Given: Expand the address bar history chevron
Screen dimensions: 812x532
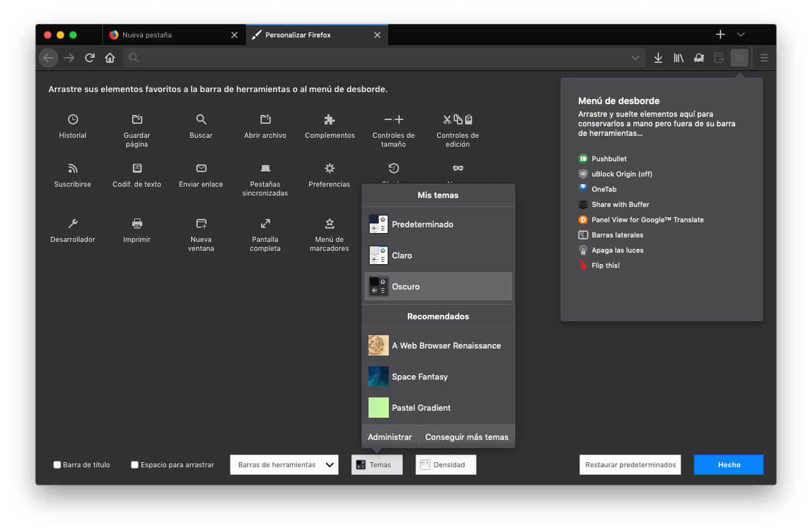Looking at the screenshot, I should pyautogui.click(x=635, y=58).
